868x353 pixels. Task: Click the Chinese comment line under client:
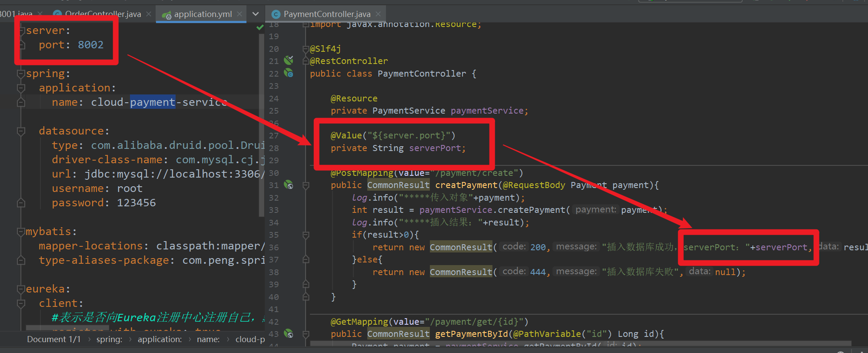158,317
